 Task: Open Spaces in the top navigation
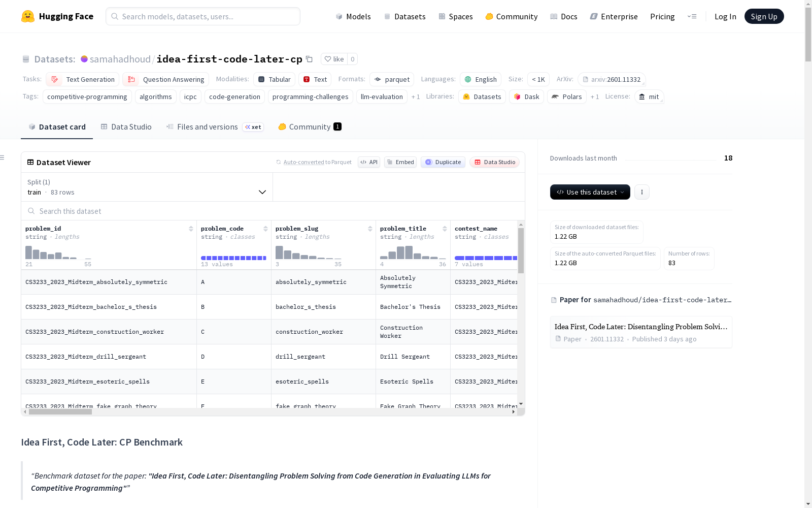pyautogui.click(x=456, y=16)
